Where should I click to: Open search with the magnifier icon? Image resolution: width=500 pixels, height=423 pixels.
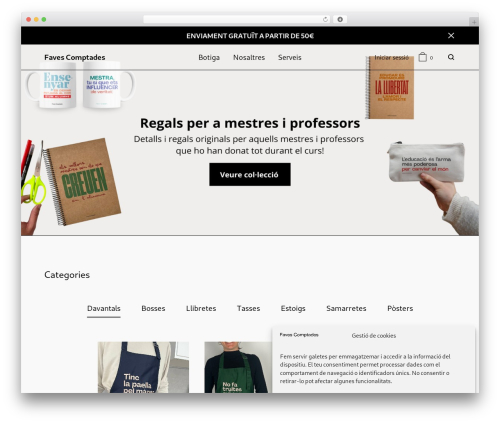pos(451,57)
